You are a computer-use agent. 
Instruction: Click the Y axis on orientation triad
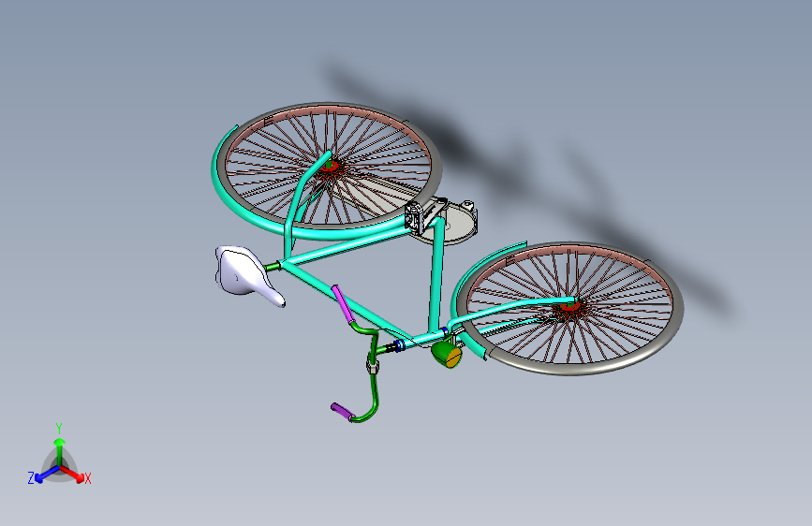tap(59, 450)
